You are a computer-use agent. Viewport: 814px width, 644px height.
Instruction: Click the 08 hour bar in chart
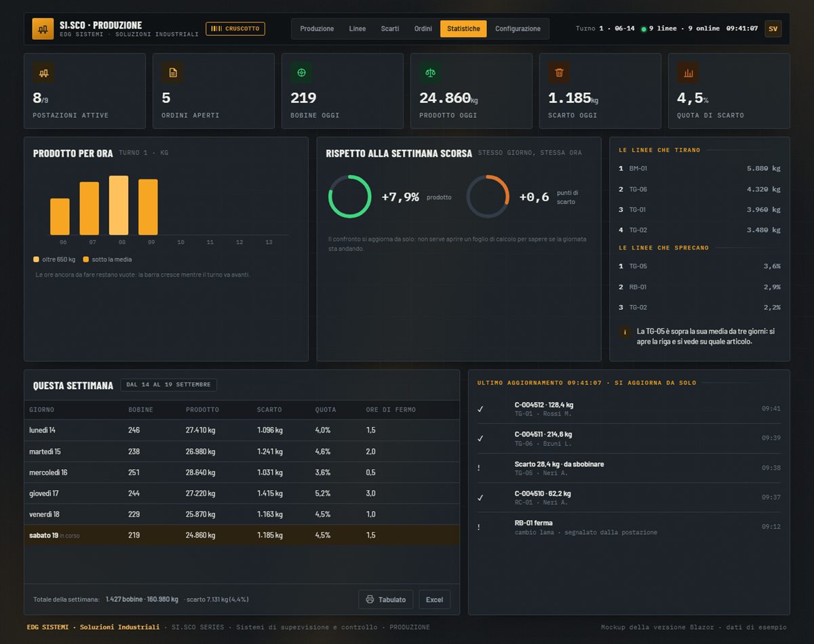coord(119,205)
